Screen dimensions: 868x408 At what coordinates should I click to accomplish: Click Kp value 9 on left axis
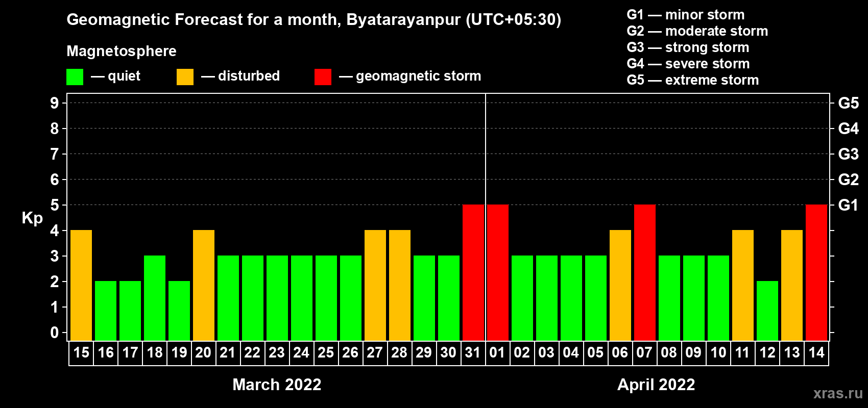click(55, 103)
